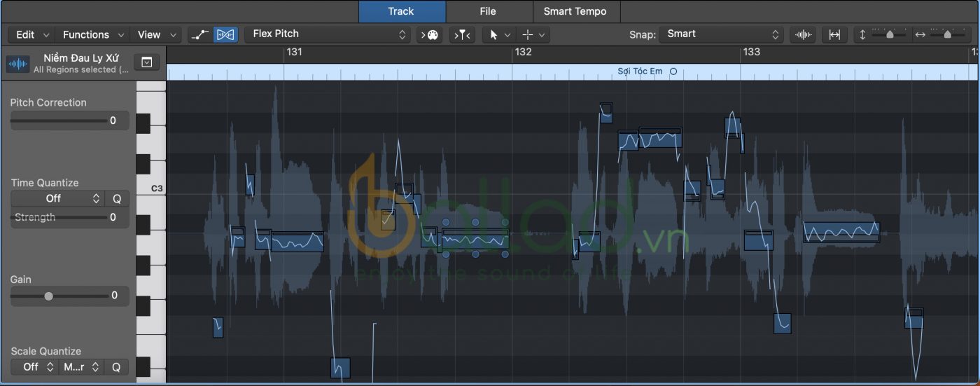Click the Pitch Correction value 0
The image size is (980, 386).
pyautogui.click(x=113, y=120)
